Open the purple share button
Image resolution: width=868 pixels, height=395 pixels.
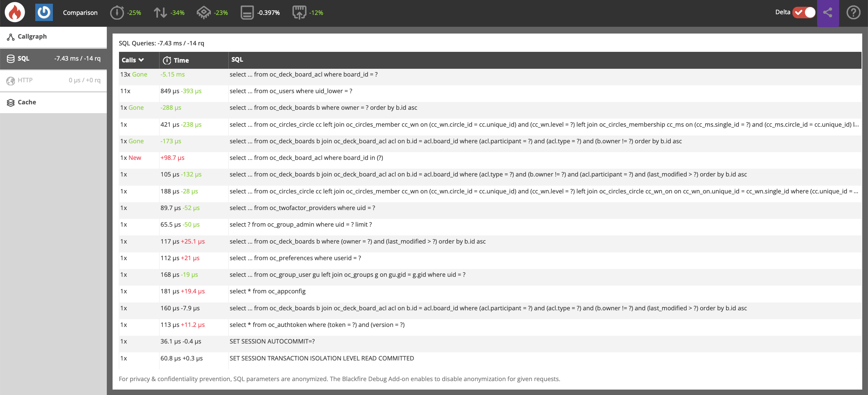[x=828, y=13]
